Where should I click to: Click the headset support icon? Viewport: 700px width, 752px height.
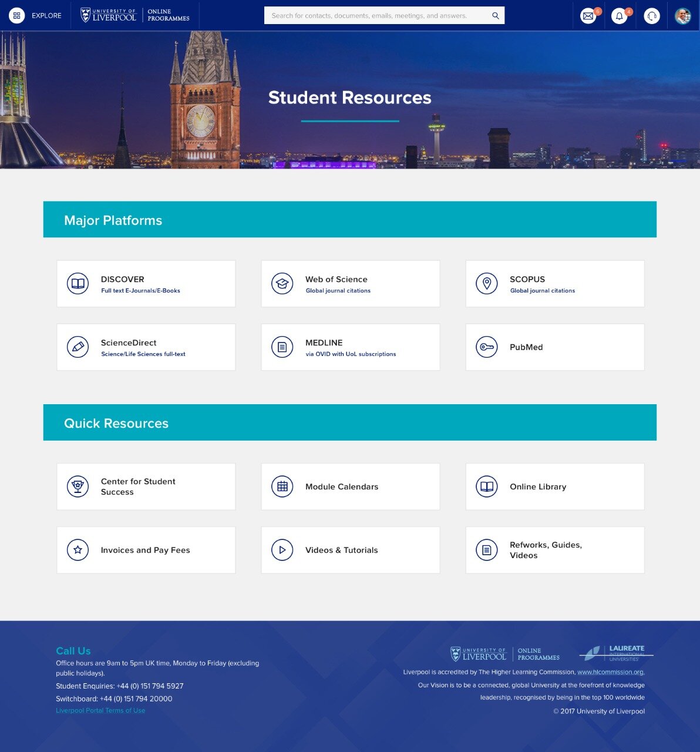652,15
